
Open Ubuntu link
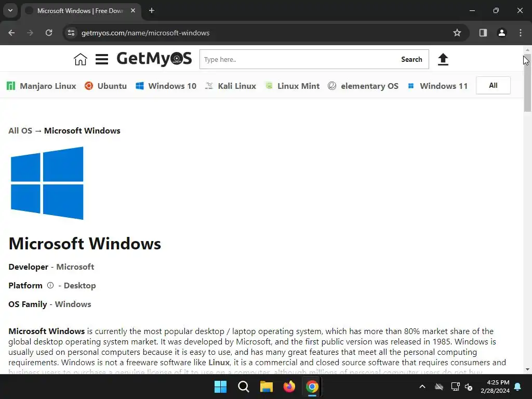[112, 86]
